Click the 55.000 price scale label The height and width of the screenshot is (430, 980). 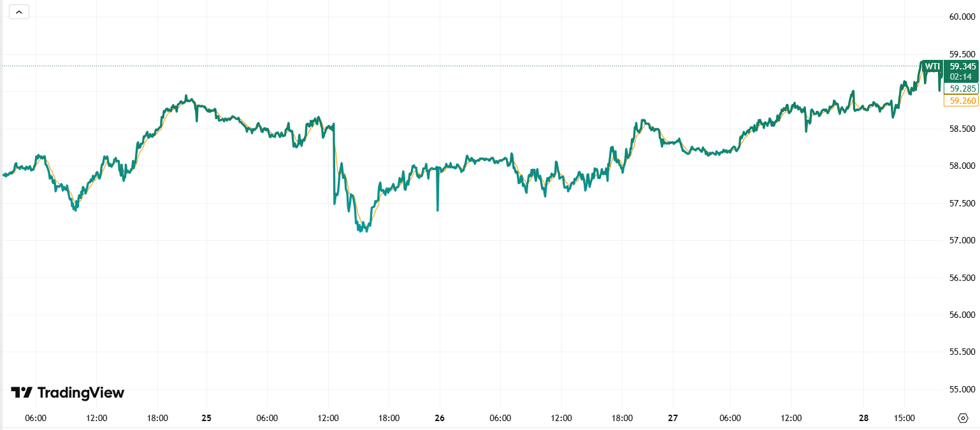(962, 389)
